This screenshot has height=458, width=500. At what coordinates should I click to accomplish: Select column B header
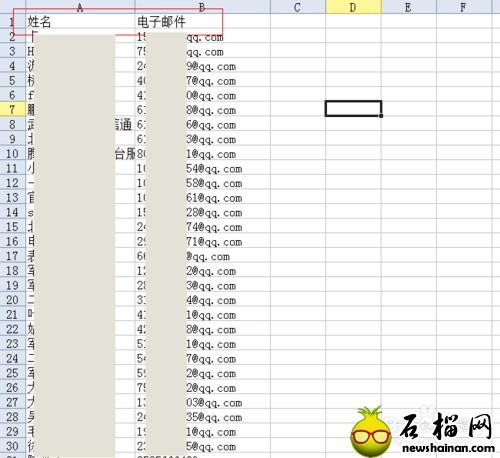point(203,7)
